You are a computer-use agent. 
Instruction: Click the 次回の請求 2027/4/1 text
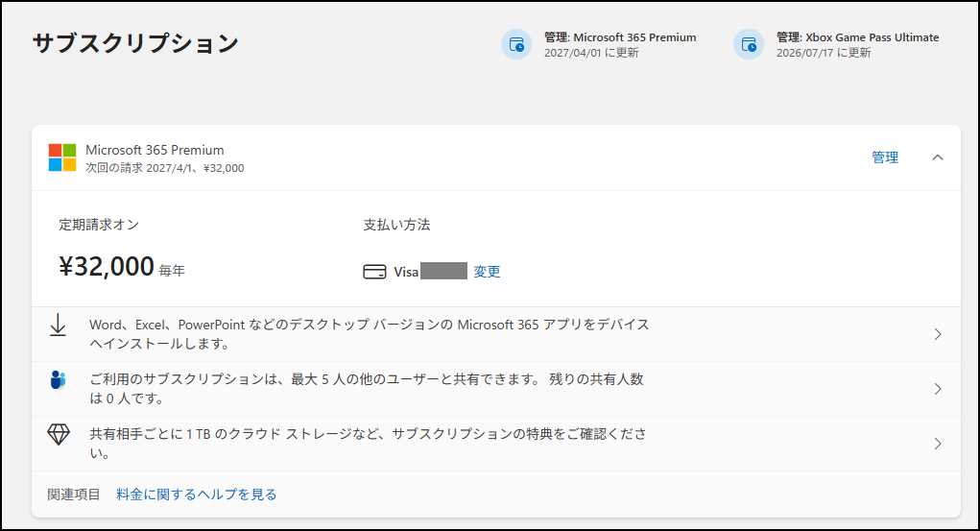165,168
